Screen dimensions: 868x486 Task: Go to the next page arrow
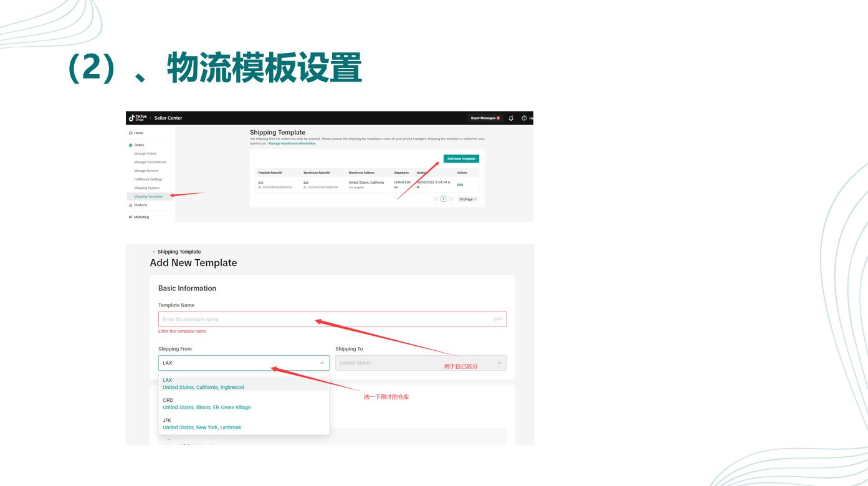coord(451,199)
